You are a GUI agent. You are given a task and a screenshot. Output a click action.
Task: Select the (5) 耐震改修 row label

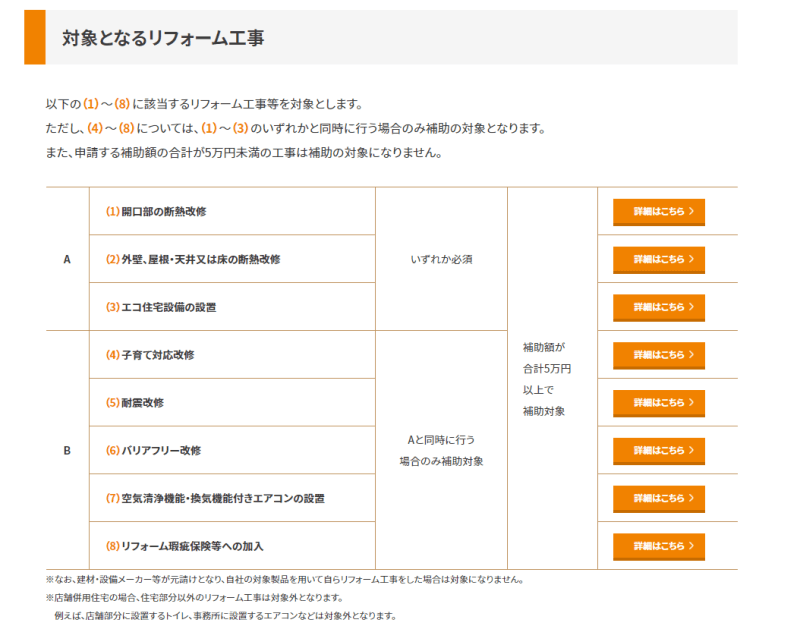coord(135,403)
